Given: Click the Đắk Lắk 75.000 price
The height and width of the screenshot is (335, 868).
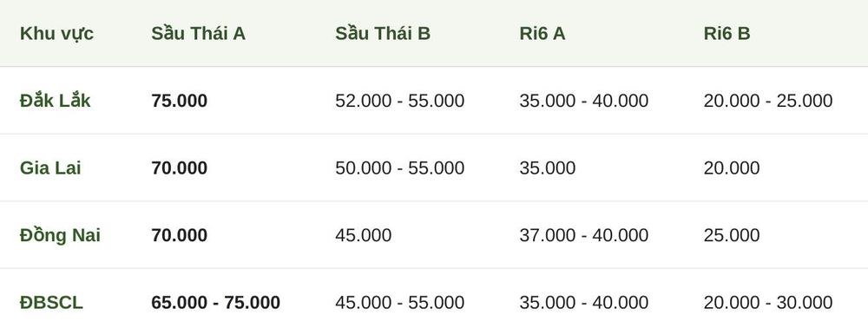Looking at the screenshot, I should 180,101.
